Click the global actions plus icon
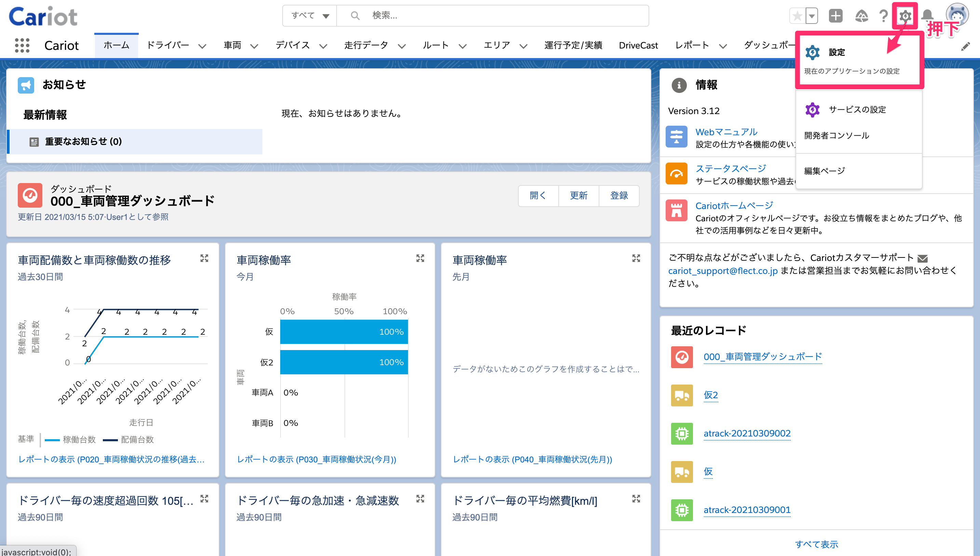Viewport: 980px width, 556px height. click(x=835, y=16)
